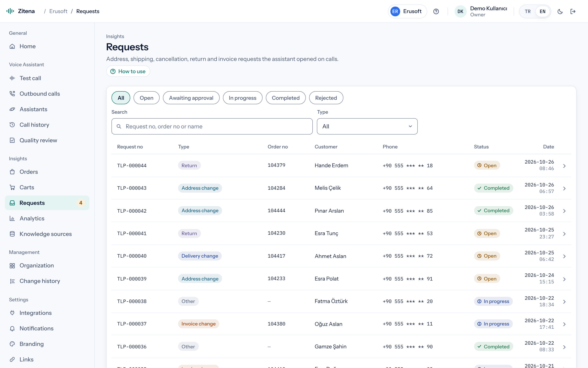Select the Rejected filter tab
The width and height of the screenshot is (588, 368).
point(326,98)
